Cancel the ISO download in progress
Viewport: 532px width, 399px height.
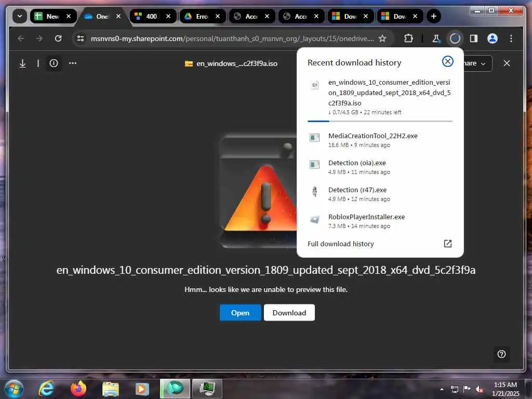pyautogui.click(x=447, y=61)
